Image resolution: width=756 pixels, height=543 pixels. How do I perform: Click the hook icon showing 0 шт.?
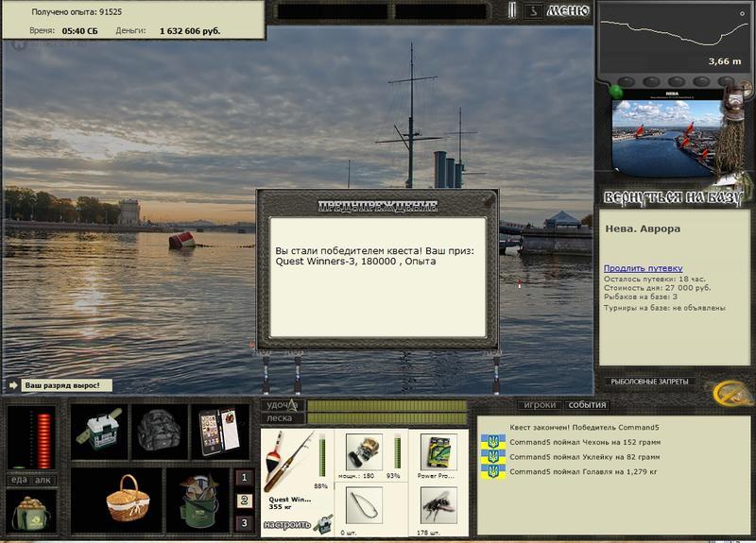[364, 505]
